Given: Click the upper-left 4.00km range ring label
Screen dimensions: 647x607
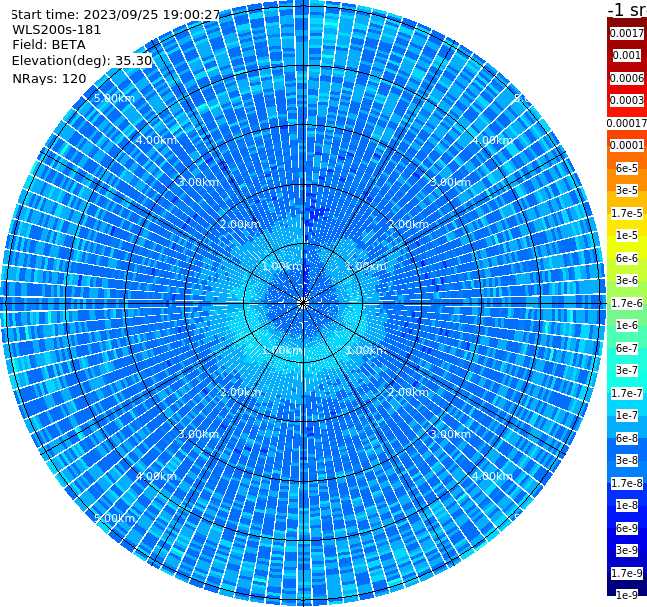Looking at the screenshot, I should 156,140.
